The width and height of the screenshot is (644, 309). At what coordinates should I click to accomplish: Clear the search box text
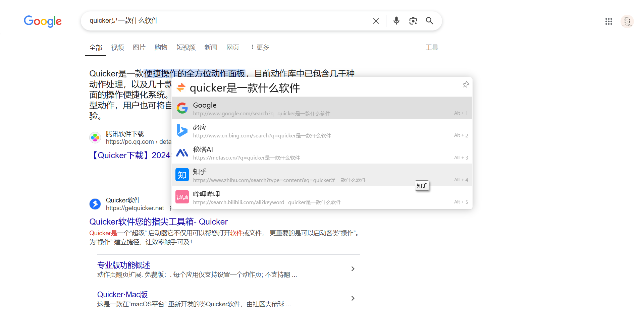click(376, 21)
